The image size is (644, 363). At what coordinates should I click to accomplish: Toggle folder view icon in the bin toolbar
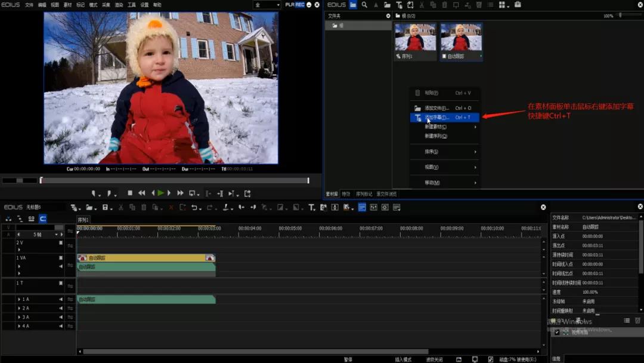pos(353,5)
